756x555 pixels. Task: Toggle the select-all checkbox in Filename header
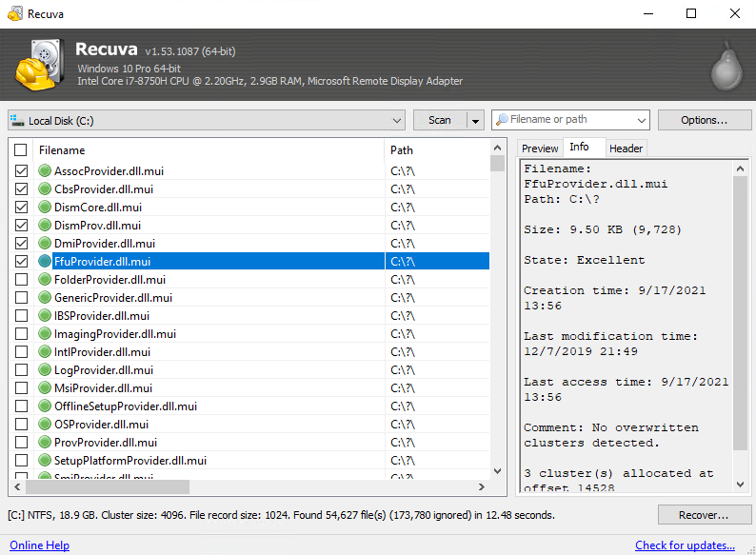pyautogui.click(x=21, y=150)
